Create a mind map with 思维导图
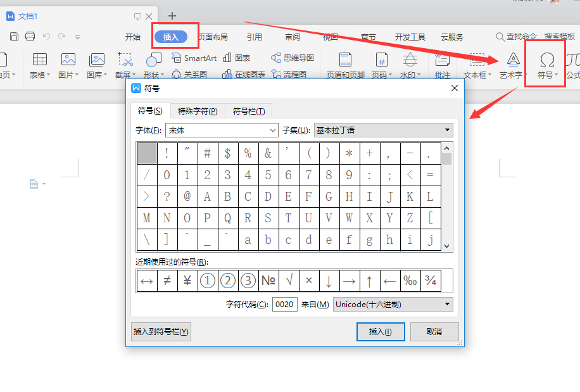The image size is (580, 392). click(x=293, y=57)
